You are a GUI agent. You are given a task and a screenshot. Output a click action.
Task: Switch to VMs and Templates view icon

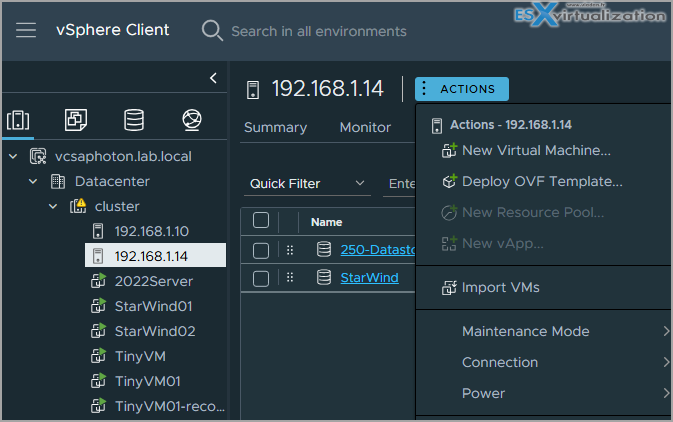click(76, 120)
